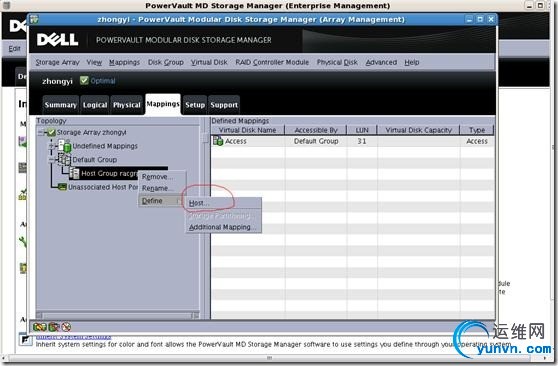Select the Storage Array zhongyi tree item

[91, 132]
